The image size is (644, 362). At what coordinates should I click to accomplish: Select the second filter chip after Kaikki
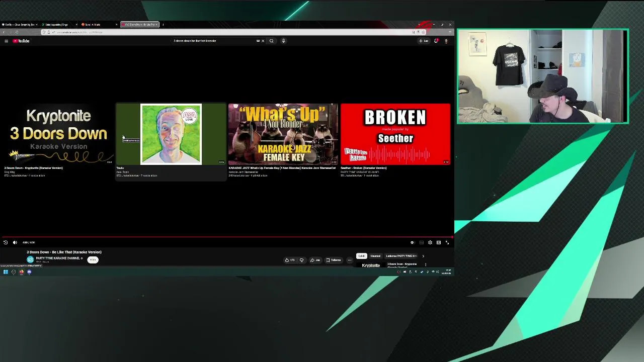pyautogui.click(x=375, y=256)
